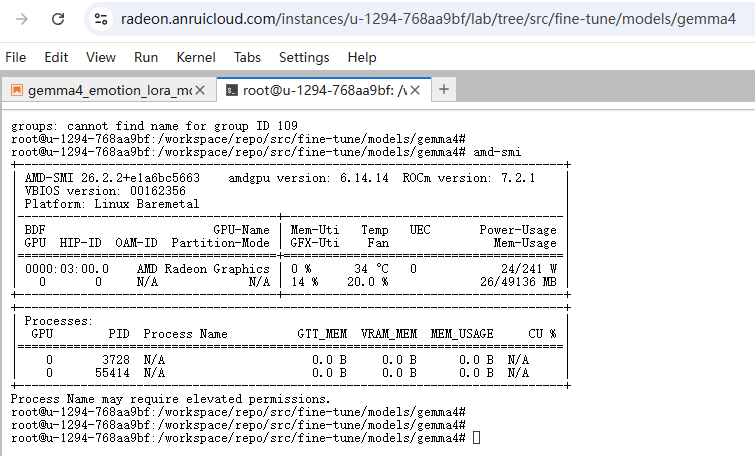The width and height of the screenshot is (755, 456).
Task: Click 'AMD Radeon Graphics' GPU name
Action: pyautogui.click(x=203, y=269)
